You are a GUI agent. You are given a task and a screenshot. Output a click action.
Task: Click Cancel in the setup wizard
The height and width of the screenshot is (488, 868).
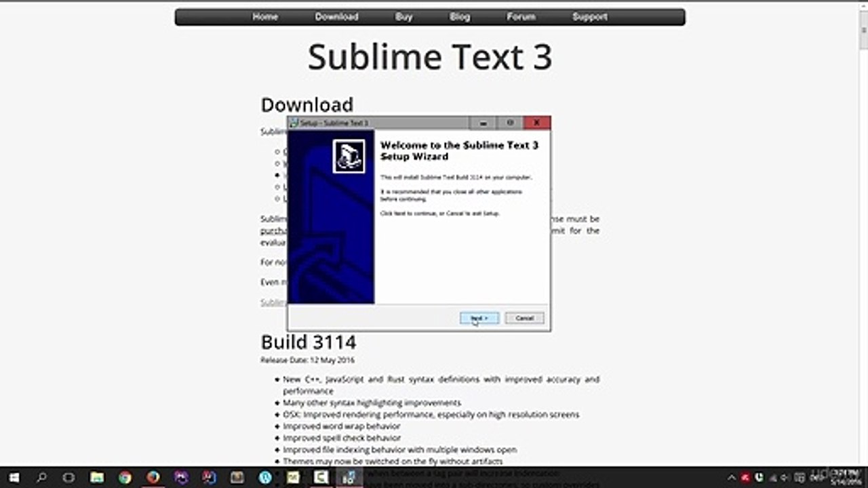524,318
